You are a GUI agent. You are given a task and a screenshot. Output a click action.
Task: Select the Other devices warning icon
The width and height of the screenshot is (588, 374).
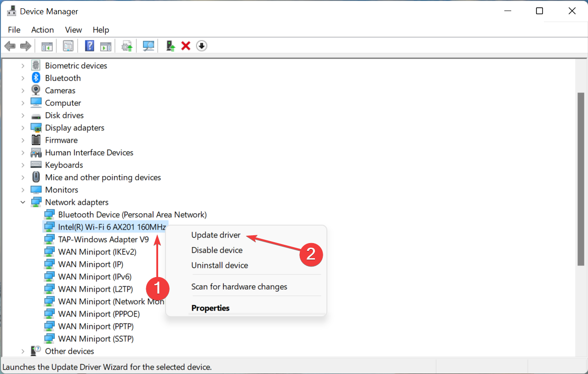(x=36, y=351)
